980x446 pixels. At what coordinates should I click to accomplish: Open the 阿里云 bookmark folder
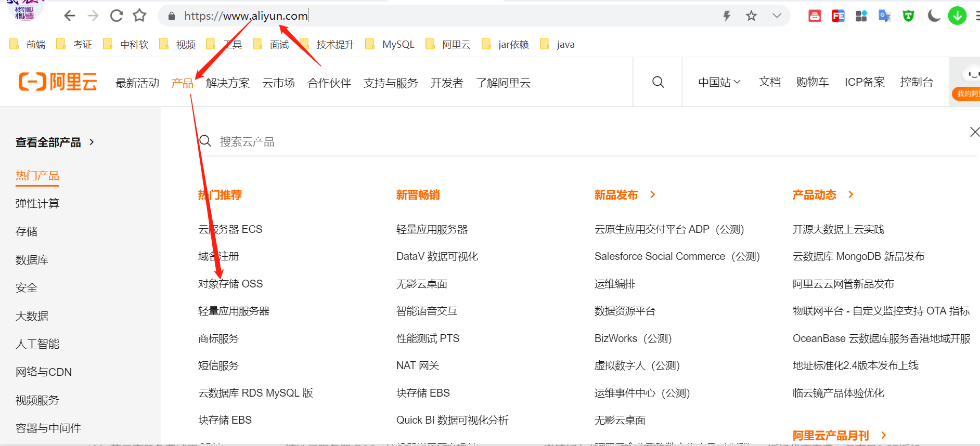point(448,44)
